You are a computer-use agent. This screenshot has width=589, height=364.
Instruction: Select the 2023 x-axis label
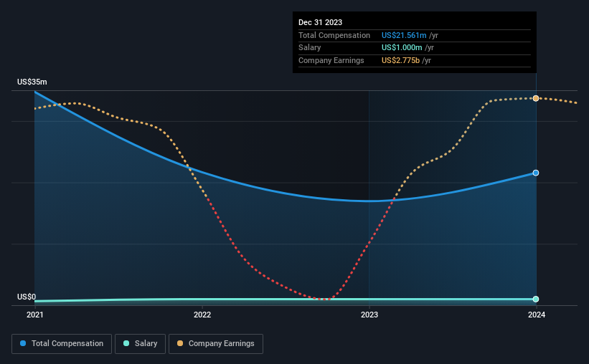[x=369, y=315]
